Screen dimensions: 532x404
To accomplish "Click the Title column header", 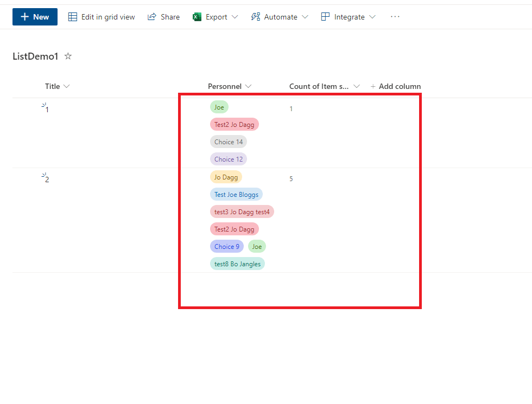I will [x=52, y=86].
